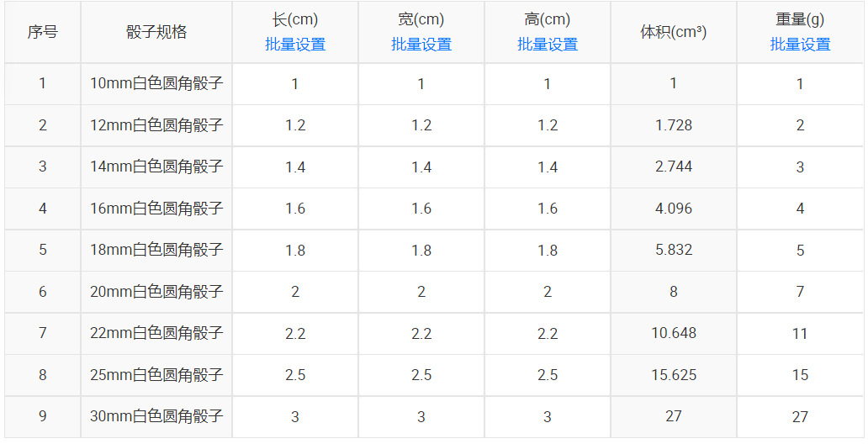
Task: Click width field for 12mm白色圆角骰子
Action: click(x=421, y=125)
